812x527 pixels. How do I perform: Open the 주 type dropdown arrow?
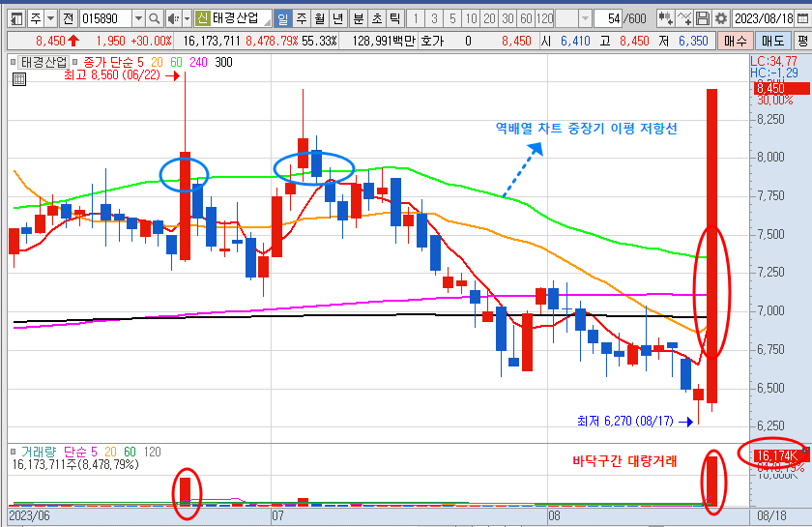(x=50, y=19)
